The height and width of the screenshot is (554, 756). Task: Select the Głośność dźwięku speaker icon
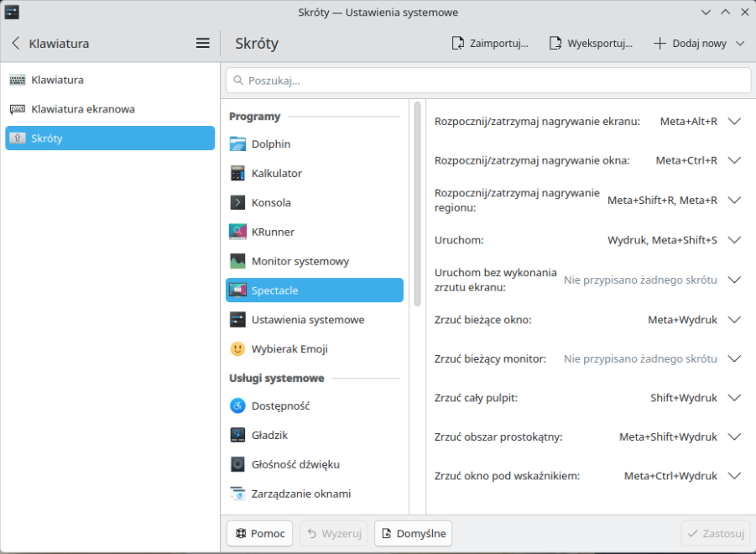(237, 464)
